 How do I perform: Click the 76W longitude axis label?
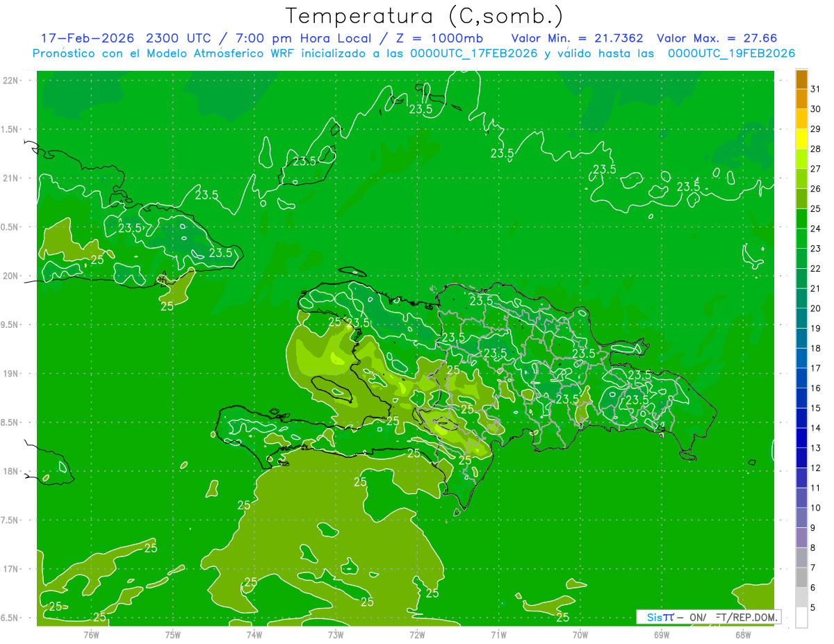point(91,635)
